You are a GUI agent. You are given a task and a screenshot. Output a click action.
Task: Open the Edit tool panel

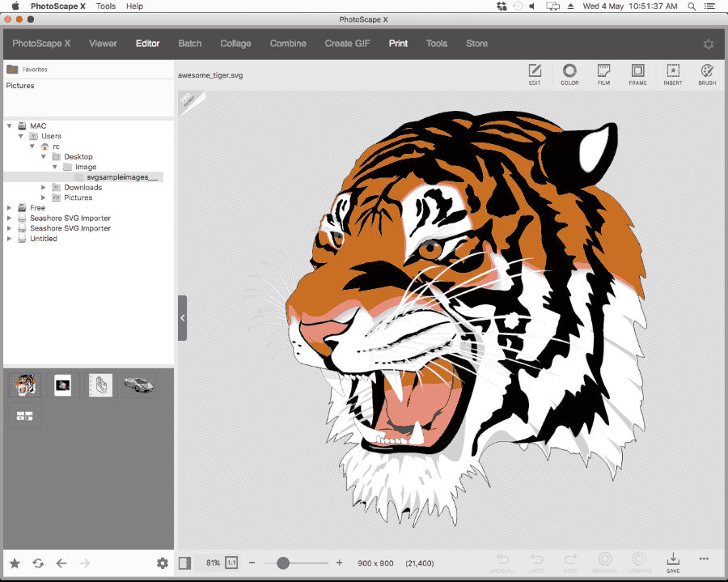(x=535, y=74)
